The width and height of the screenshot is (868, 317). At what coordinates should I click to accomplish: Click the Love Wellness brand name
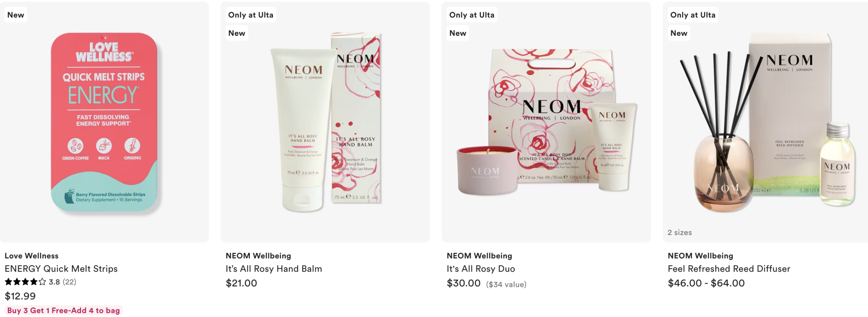pos(32,256)
